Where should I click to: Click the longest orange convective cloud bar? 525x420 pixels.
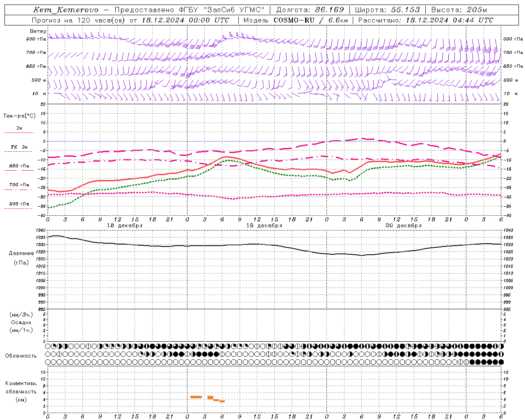coord(196,397)
